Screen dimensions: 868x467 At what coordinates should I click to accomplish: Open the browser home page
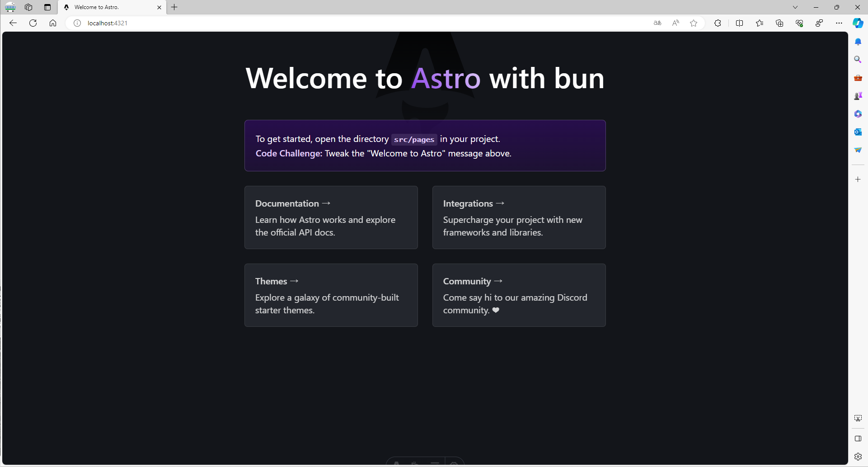53,23
